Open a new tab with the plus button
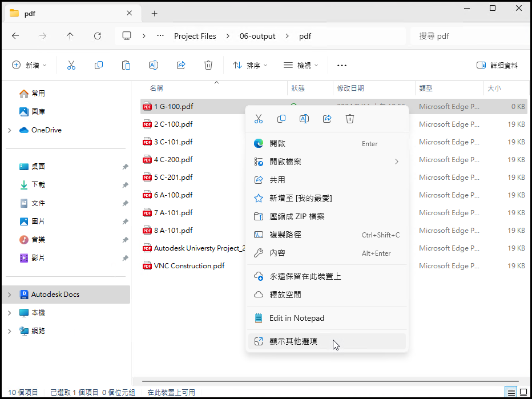The width and height of the screenshot is (532, 399). click(154, 14)
